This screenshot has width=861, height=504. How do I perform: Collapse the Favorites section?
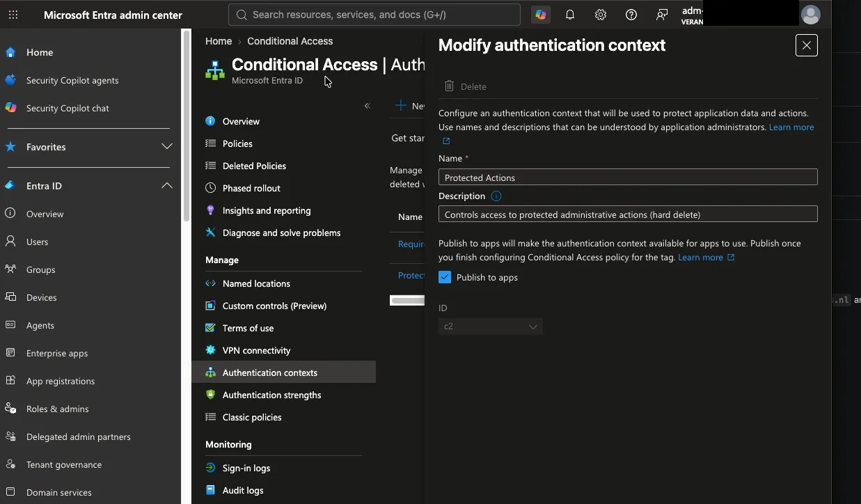(x=167, y=147)
